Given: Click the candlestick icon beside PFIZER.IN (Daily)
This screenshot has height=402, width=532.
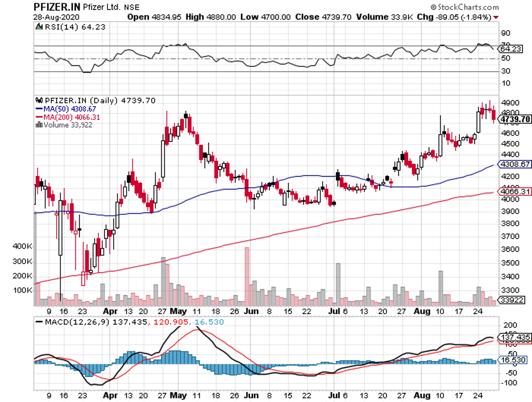Looking at the screenshot, I should 39,101.
